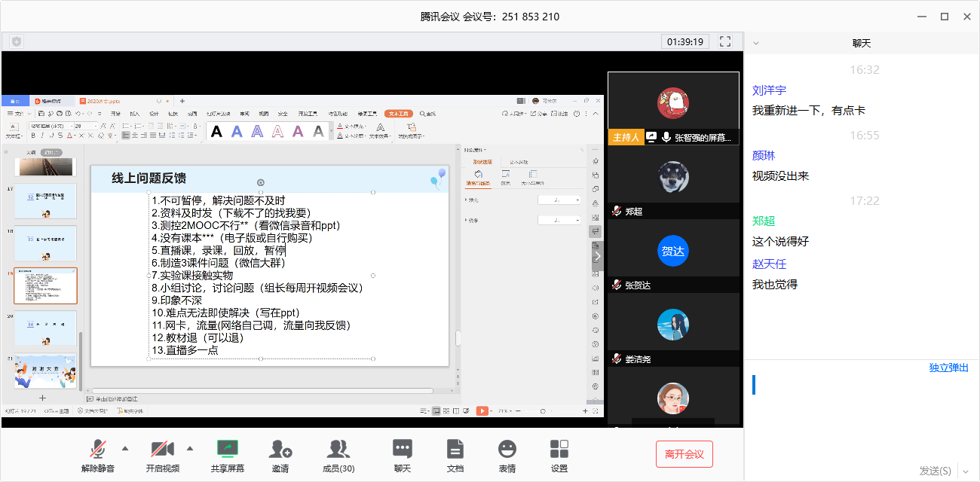Select 贺达 participant video tile

tap(673, 252)
